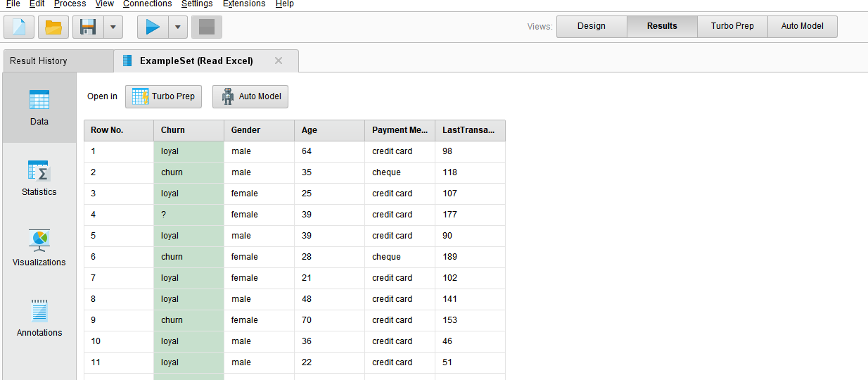Close the ExampleSet (Read Excel) tab
This screenshot has height=380, width=868.
click(x=279, y=61)
